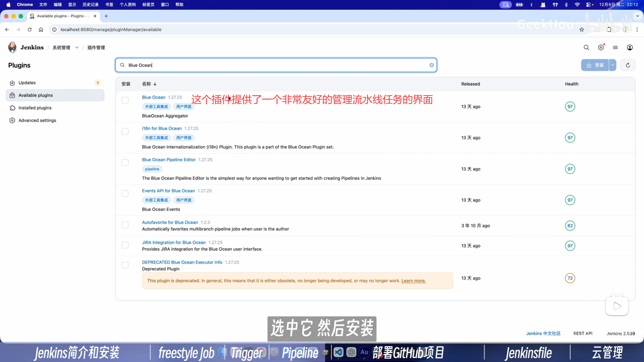644x362 pixels.
Task: Open the Manage Jenkins gear icon
Action: pyautogui.click(x=601, y=48)
